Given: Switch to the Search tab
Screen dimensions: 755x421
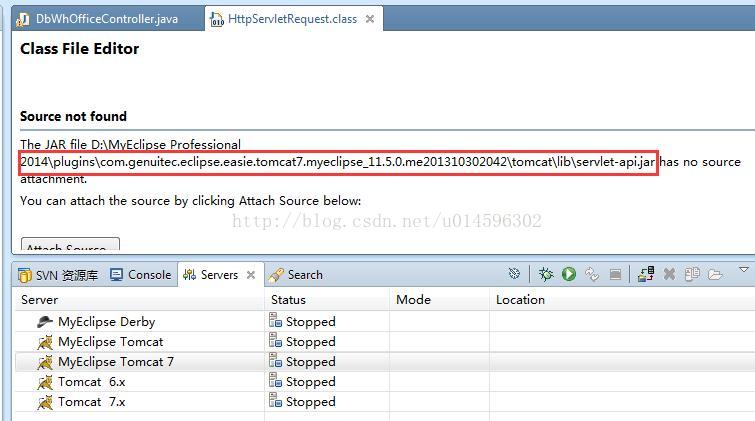Looking at the screenshot, I should point(296,275).
